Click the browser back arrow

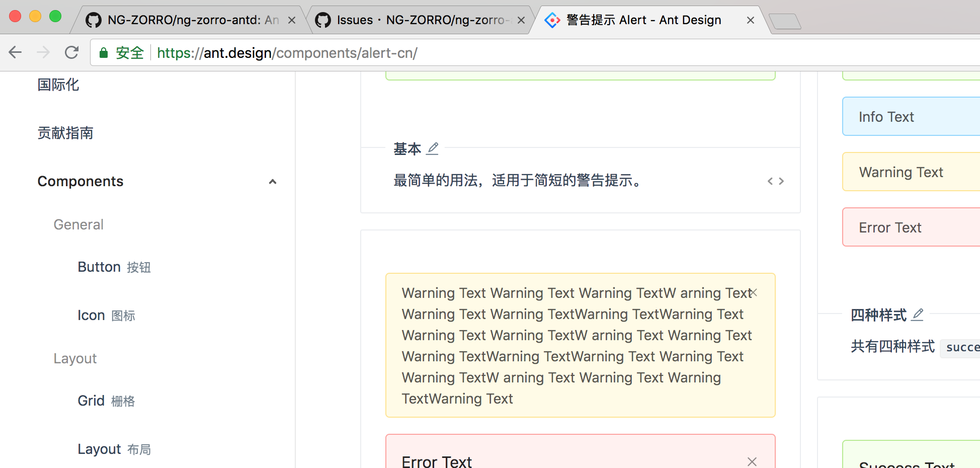(x=16, y=52)
